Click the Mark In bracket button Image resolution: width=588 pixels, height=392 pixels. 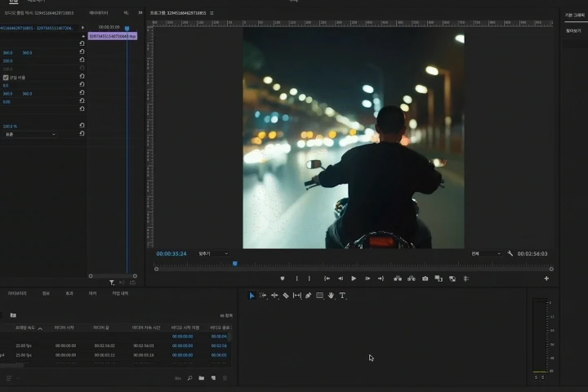click(296, 278)
